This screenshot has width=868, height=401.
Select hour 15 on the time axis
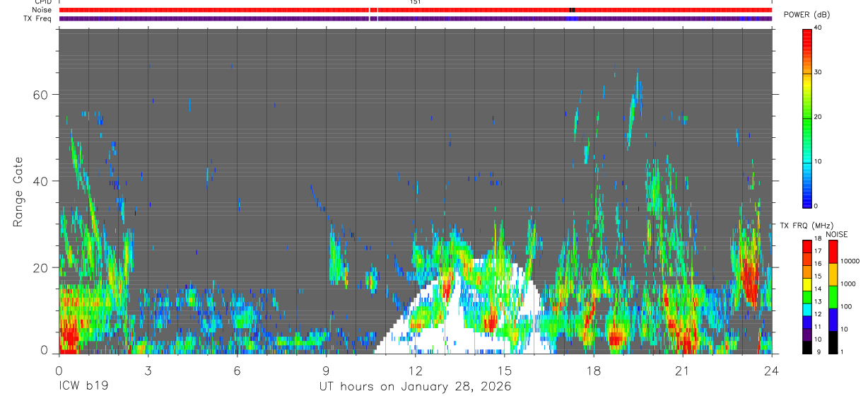(x=504, y=370)
